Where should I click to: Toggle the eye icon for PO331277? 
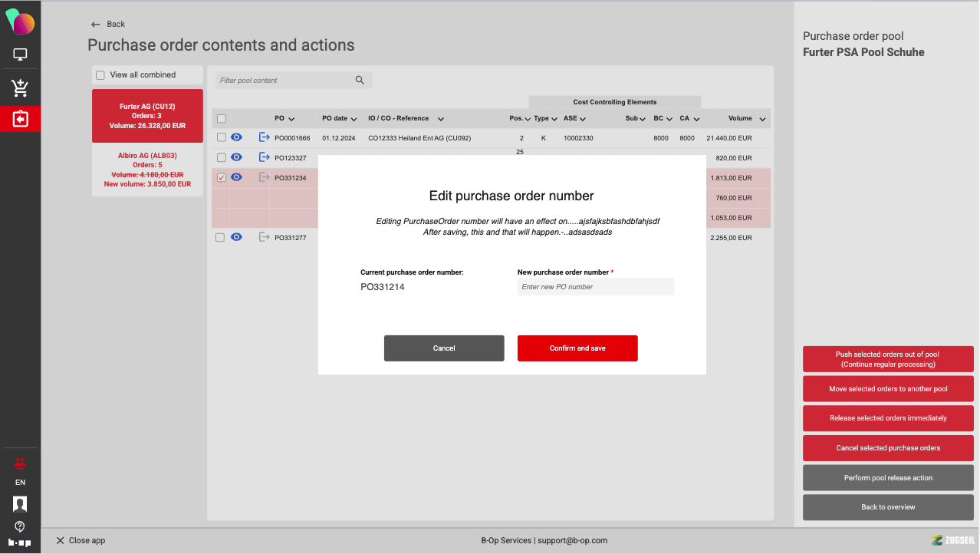(237, 238)
